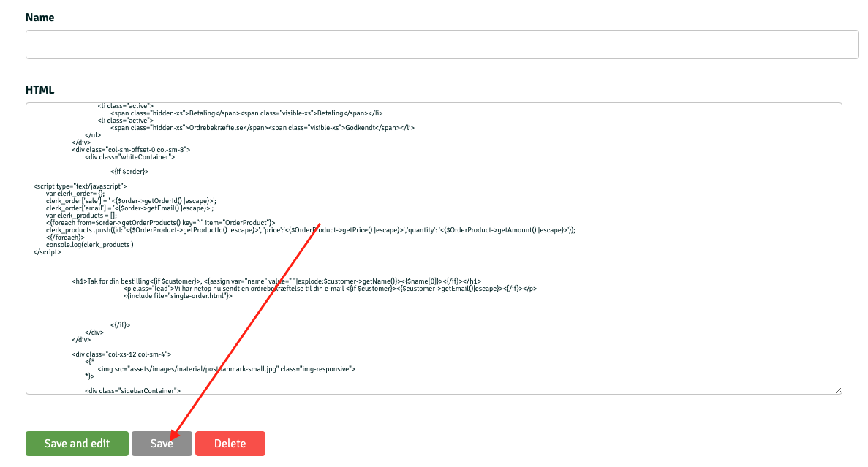Click the HTML field label

tap(40, 90)
